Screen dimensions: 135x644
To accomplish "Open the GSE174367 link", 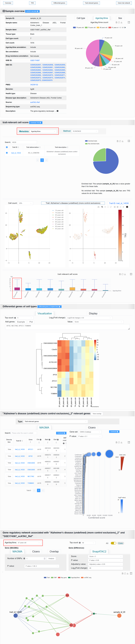I will [35, 60].
